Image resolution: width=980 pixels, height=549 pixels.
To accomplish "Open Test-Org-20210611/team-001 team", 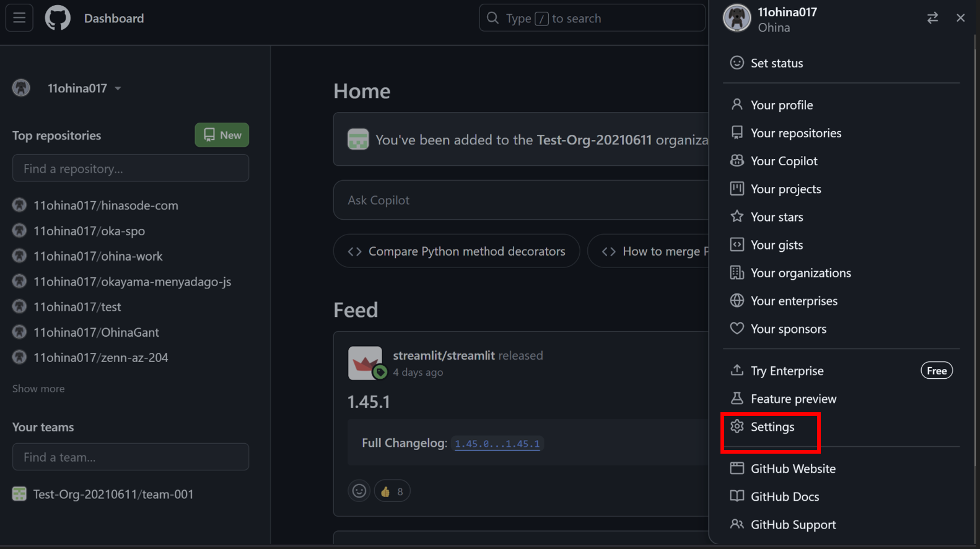I will (113, 494).
